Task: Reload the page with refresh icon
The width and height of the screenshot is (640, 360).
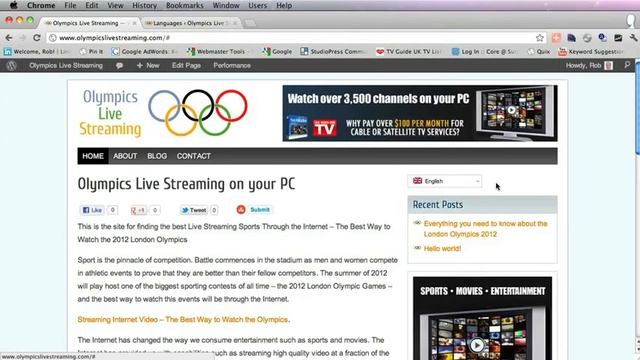Action: coord(37,38)
